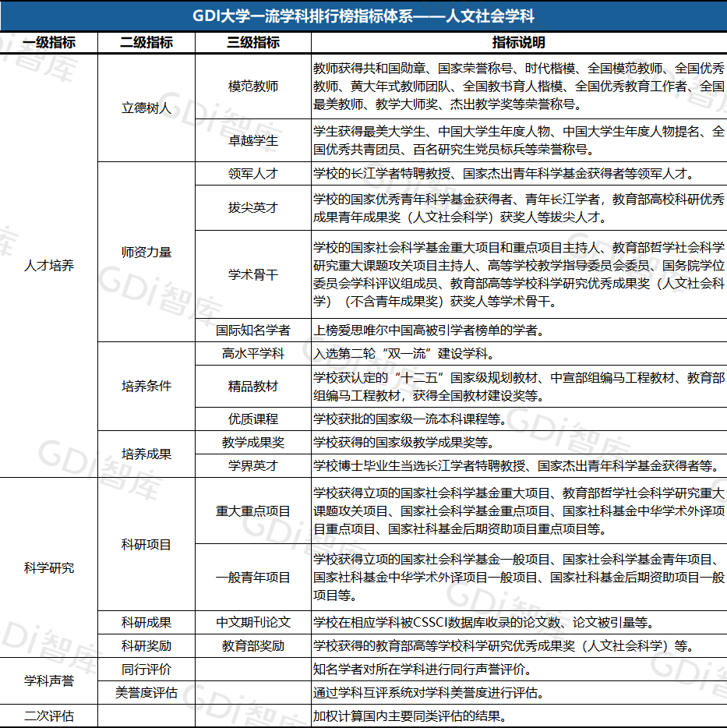The image size is (727, 728).
Task: Select the 师资力量 cell
Action: click(146, 252)
